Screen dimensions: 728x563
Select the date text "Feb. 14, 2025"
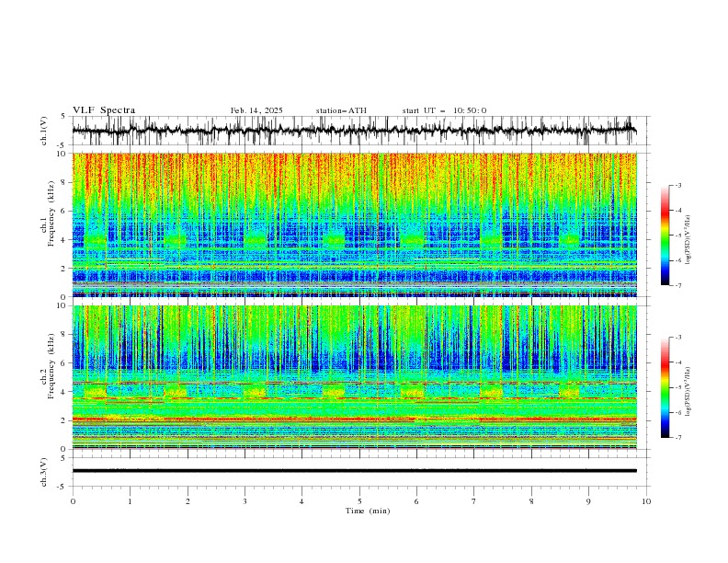pos(256,110)
